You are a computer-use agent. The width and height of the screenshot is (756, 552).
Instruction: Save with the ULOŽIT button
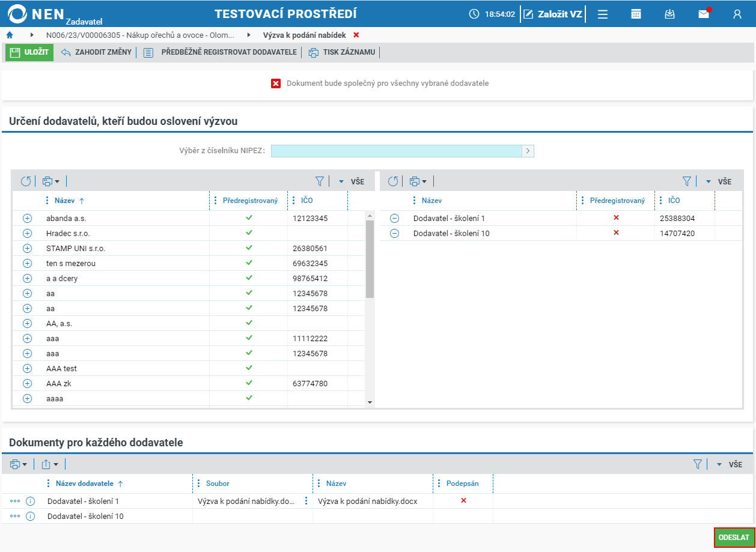pyautogui.click(x=29, y=52)
